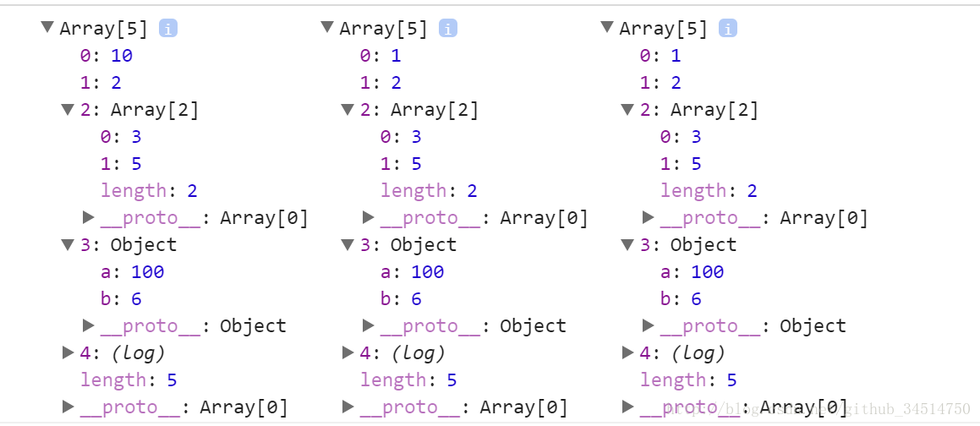The width and height of the screenshot is (980, 426).
Task: Expand the left column's bottom '__proto__: Array[0]'
Action: pos(68,407)
